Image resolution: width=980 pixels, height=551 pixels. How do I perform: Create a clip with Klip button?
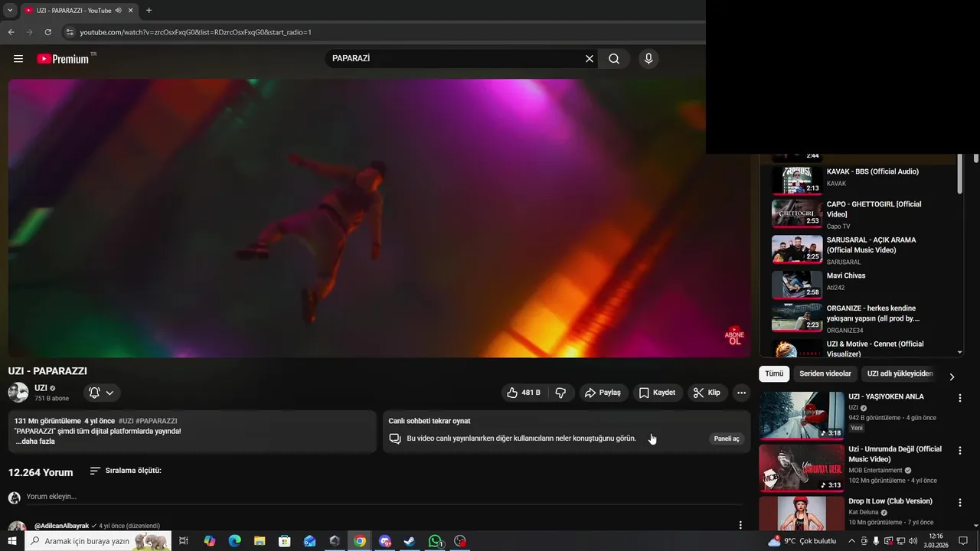(707, 393)
